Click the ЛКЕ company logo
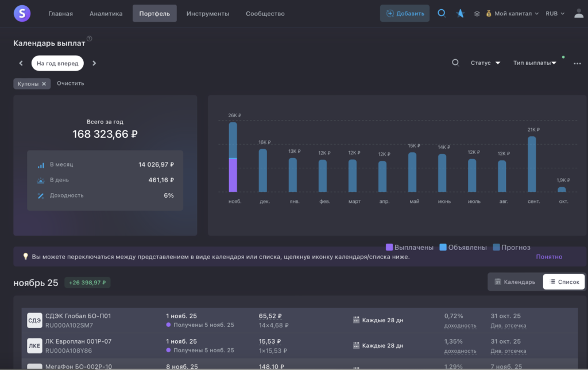Screen dimensions: 588x370 tap(34, 346)
